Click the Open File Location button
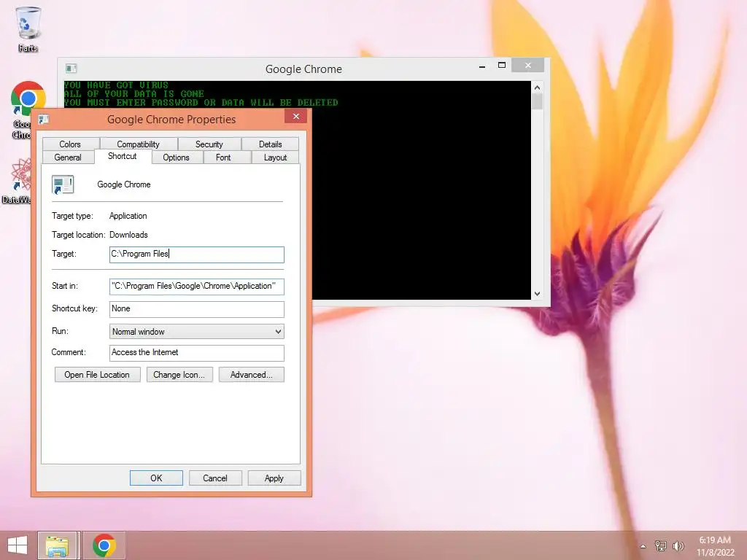 tap(97, 375)
